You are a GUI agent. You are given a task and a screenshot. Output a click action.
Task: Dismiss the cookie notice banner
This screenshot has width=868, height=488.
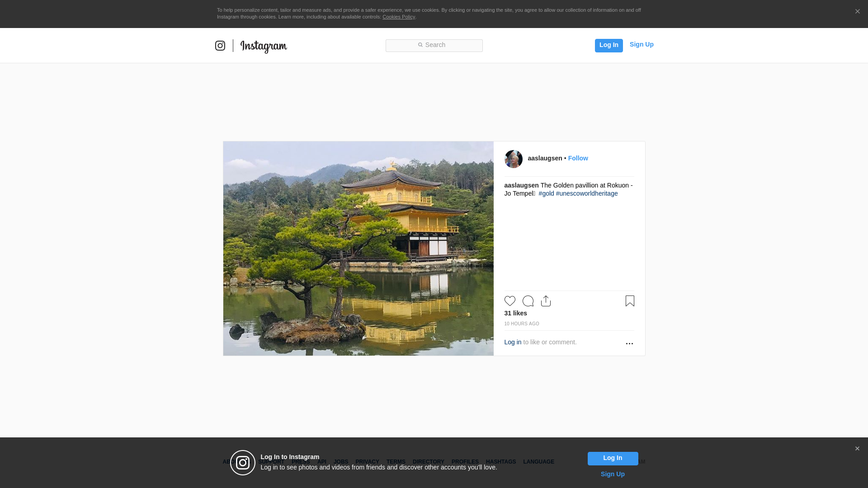click(x=857, y=12)
